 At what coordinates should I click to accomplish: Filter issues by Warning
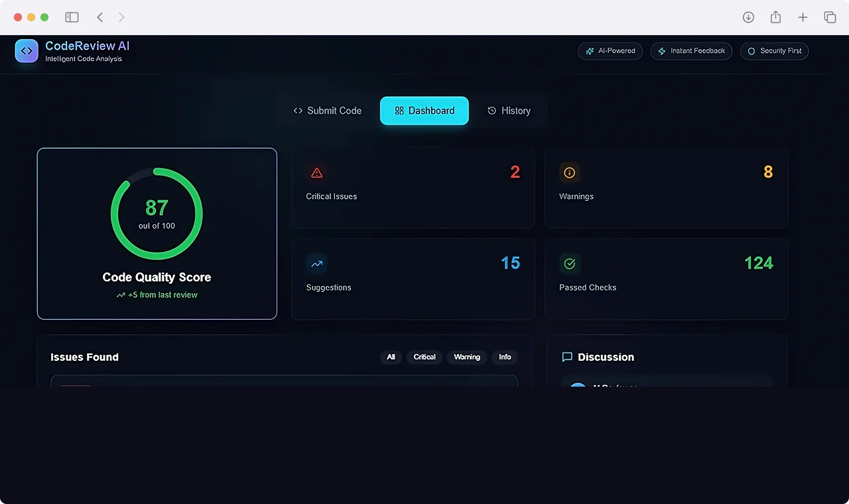467,357
